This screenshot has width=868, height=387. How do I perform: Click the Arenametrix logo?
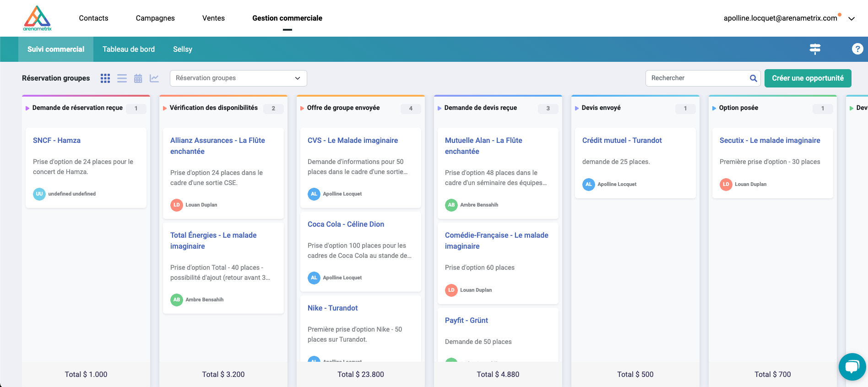[37, 18]
